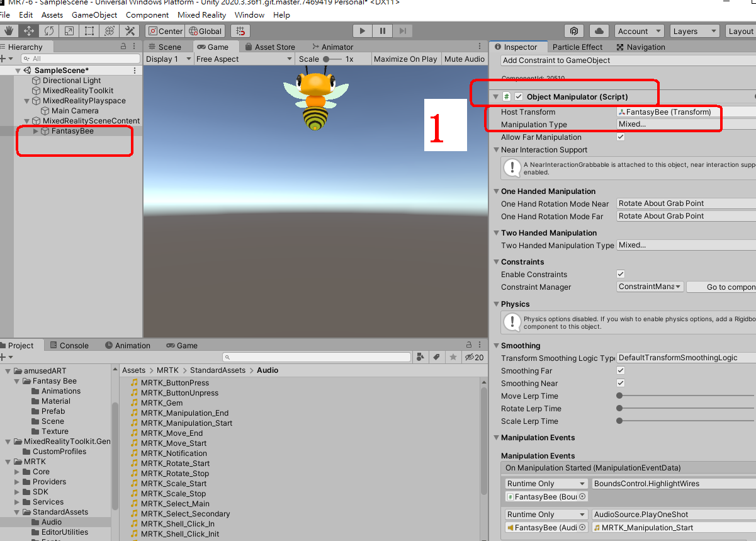Lock the Project panel
Viewport: 756px width, 541px height.
pos(468,345)
